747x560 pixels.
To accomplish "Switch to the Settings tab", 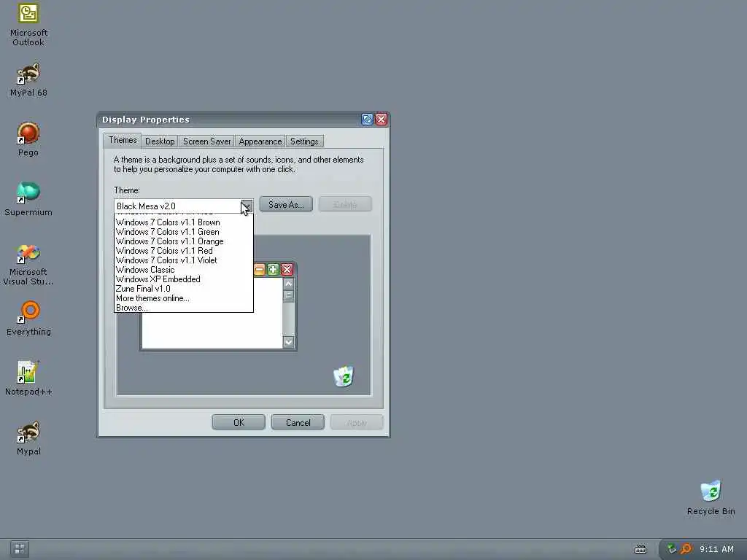I will (304, 141).
